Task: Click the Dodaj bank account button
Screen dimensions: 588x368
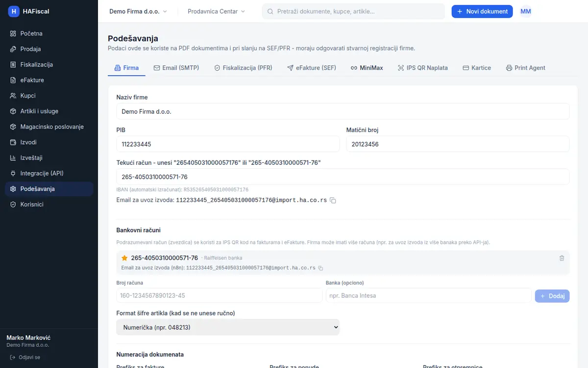Action: pyautogui.click(x=552, y=296)
